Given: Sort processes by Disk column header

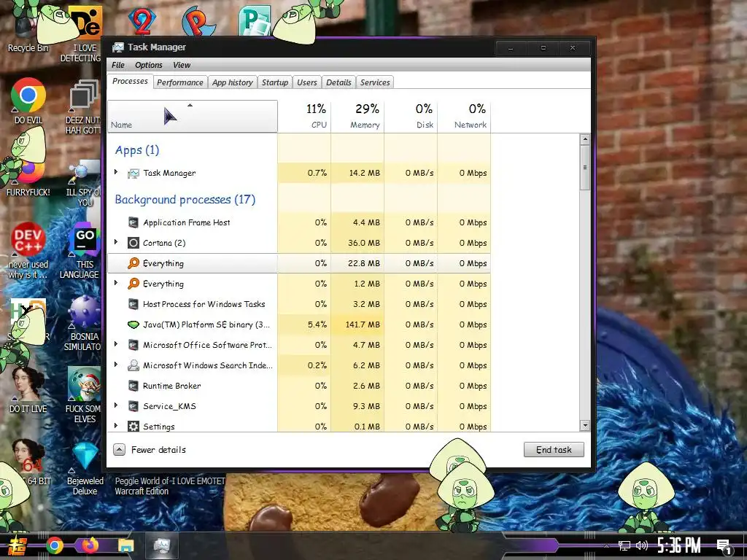Looking at the screenshot, I should pyautogui.click(x=411, y=117).
